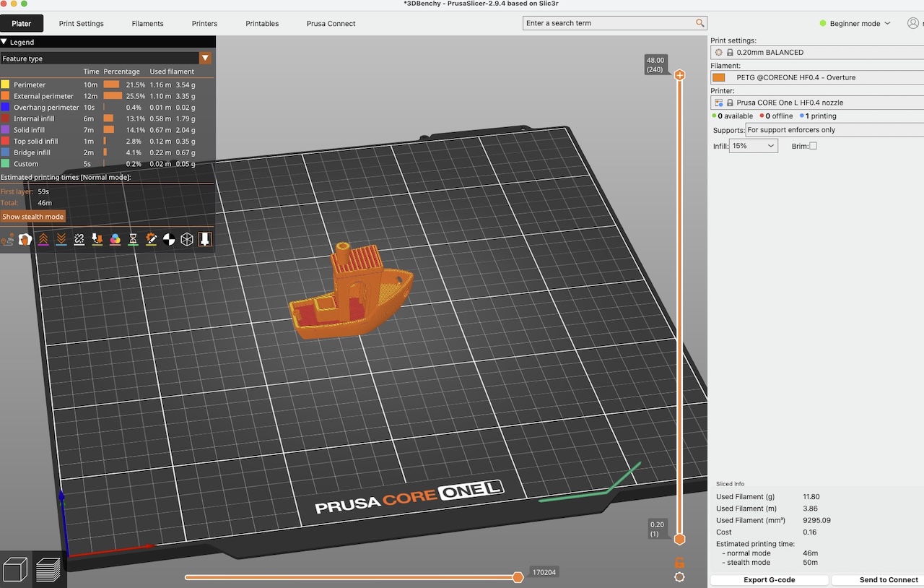Screen dimensions: 924x588
Task: Switch to 3D editor view cube icon
Action: click(x=16, y=569)
